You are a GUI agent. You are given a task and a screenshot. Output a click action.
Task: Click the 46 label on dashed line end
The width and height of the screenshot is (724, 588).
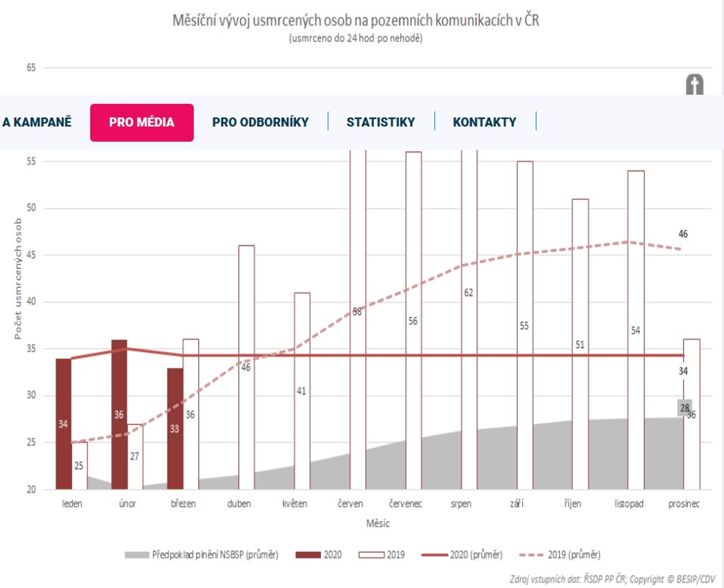(683, 234)
